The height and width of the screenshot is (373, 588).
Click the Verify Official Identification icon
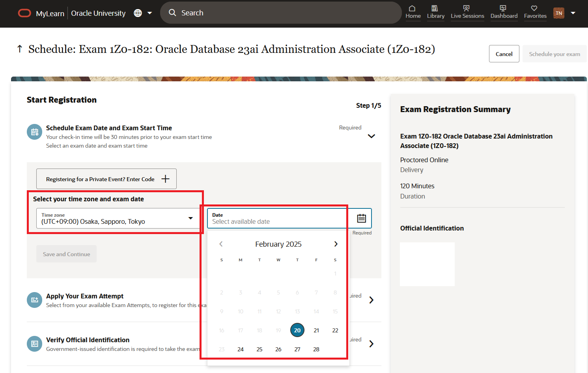pyautogui.click(x=34, y=344)
